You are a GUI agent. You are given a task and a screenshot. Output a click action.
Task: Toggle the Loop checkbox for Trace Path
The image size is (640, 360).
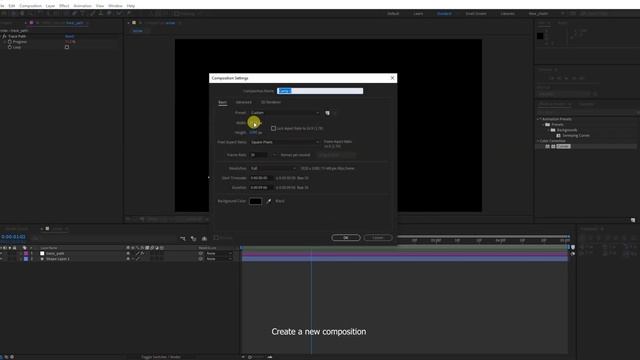[67, 47]
